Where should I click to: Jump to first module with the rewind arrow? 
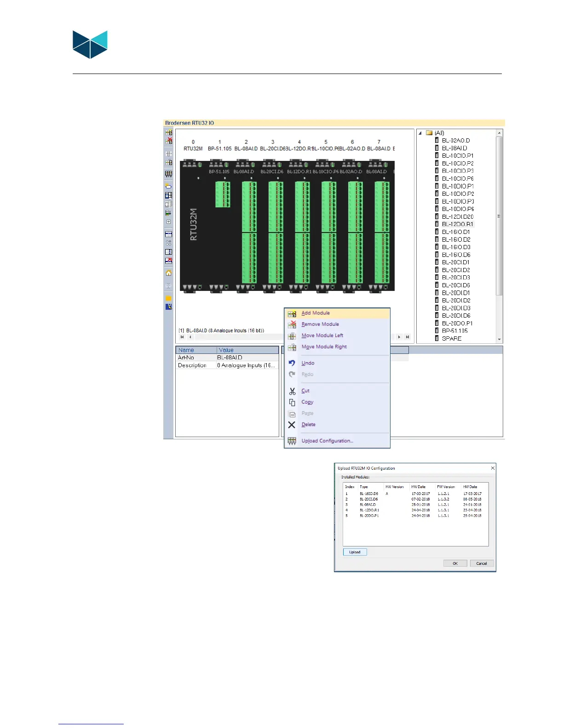tap(182, 337)
